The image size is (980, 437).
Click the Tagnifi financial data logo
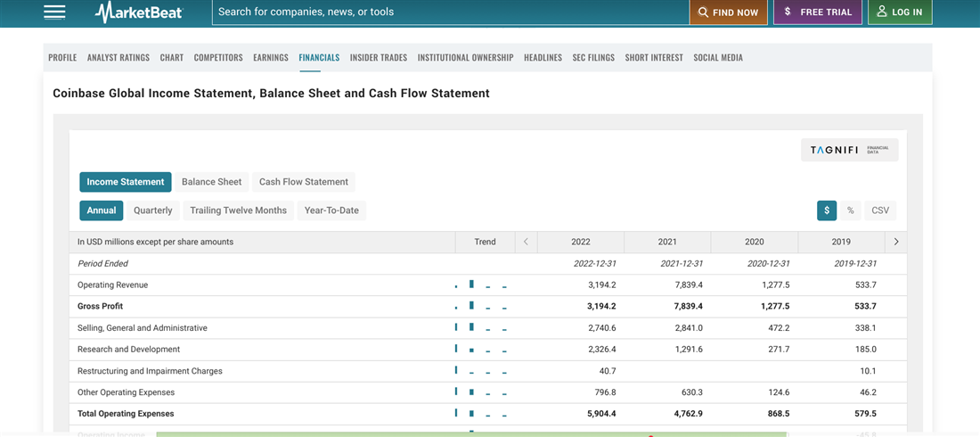(x=849, y=150)
